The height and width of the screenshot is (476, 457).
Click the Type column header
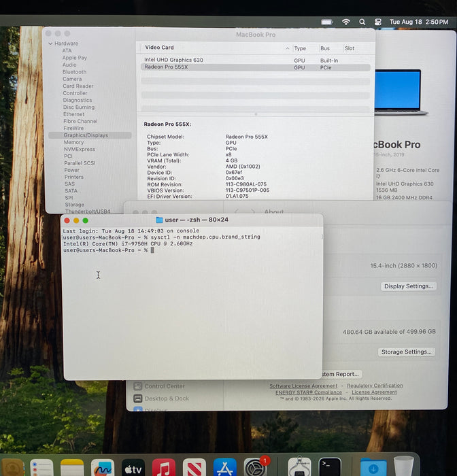(x=300, y=48)
